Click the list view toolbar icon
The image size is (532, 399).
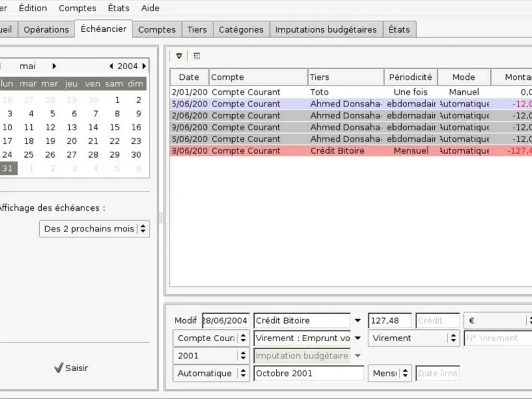(197, 56)
